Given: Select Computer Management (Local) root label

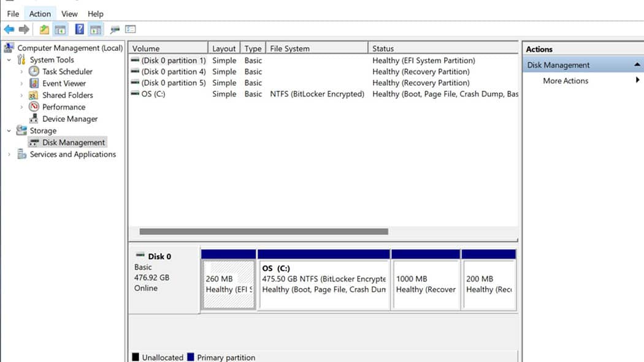Looking at the screenshot, I should (70, 48).
